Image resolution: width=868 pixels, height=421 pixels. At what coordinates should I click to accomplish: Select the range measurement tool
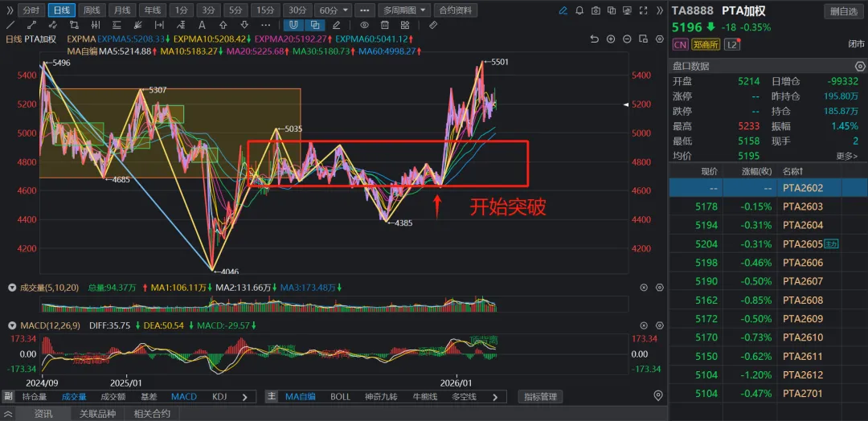(159, 25)
